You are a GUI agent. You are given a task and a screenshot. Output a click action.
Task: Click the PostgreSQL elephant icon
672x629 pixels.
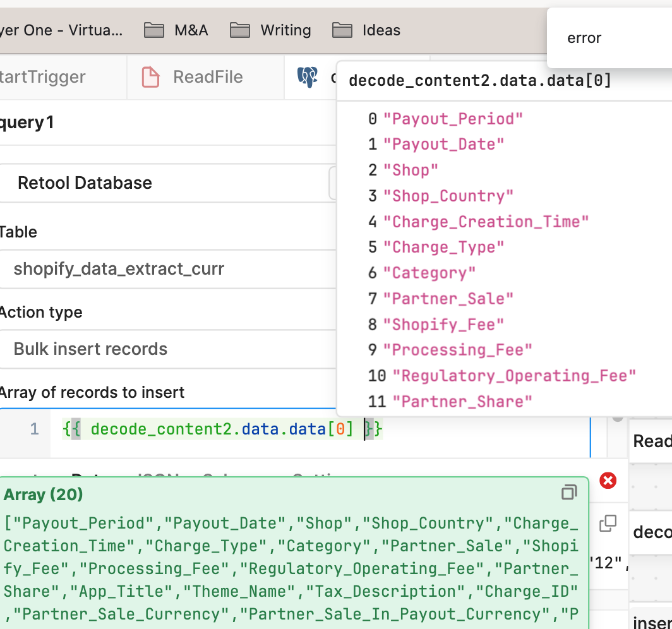[x=308, y=77]
